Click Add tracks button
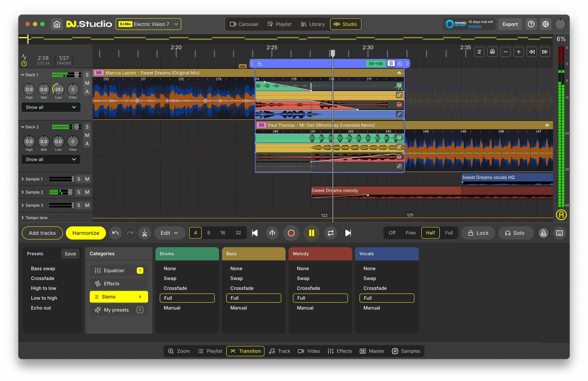 pyautogui.click(x=42, y=233)
